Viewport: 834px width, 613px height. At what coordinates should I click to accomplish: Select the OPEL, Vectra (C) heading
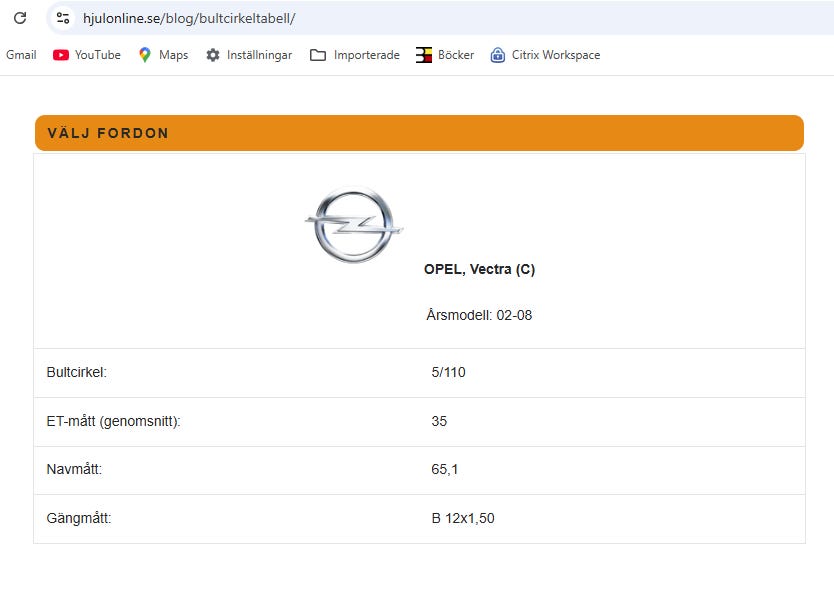(479, 269)
